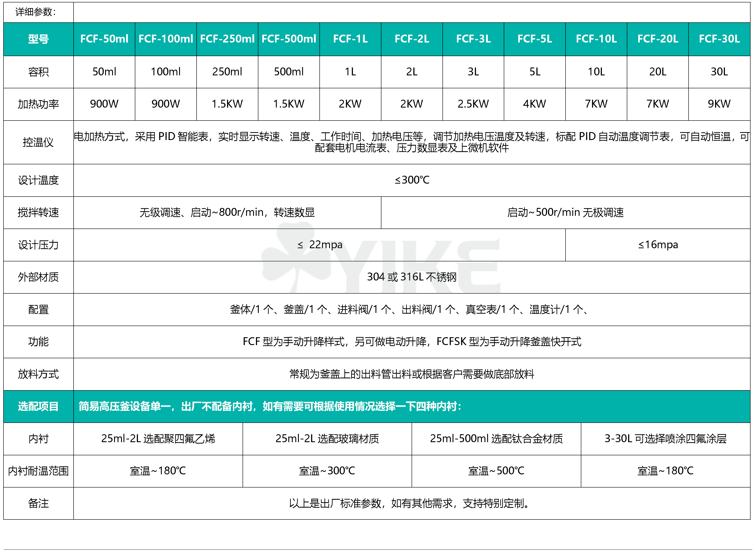The width and height of the screenshot is (756, 555).
Task: Click the FCF-1L model header
Action: (x=350, y=39)
